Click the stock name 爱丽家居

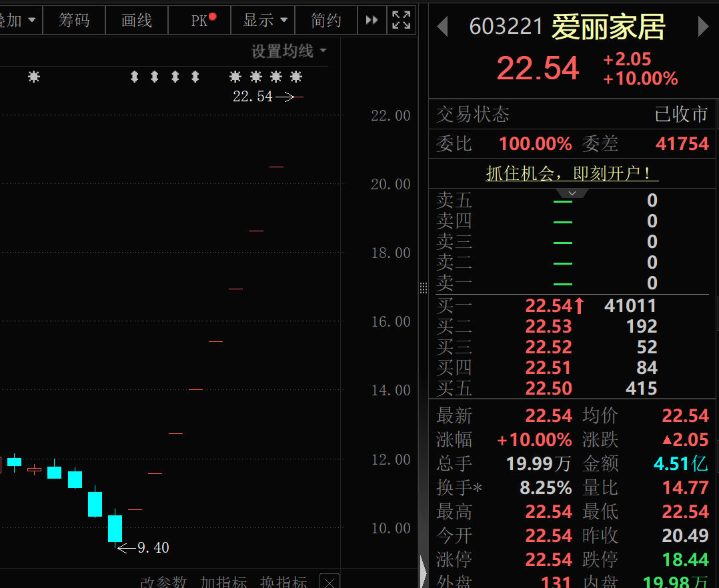pos(608,27)
